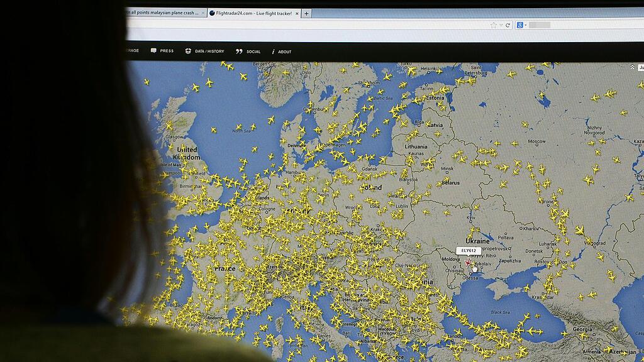Click the North Sea label
This screenshot has width=644, height=362.
coord(241,131)
